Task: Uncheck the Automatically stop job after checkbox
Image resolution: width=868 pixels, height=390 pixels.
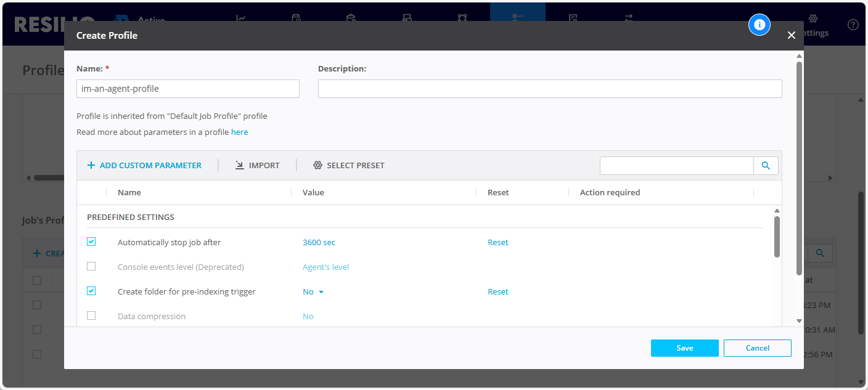Action: point(91,242)
